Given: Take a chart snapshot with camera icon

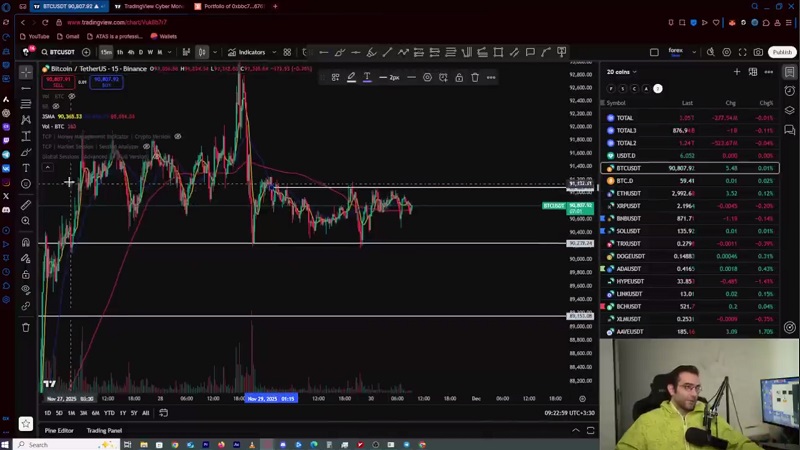Looking at the screenshot, I should click(x=759, y=52).
